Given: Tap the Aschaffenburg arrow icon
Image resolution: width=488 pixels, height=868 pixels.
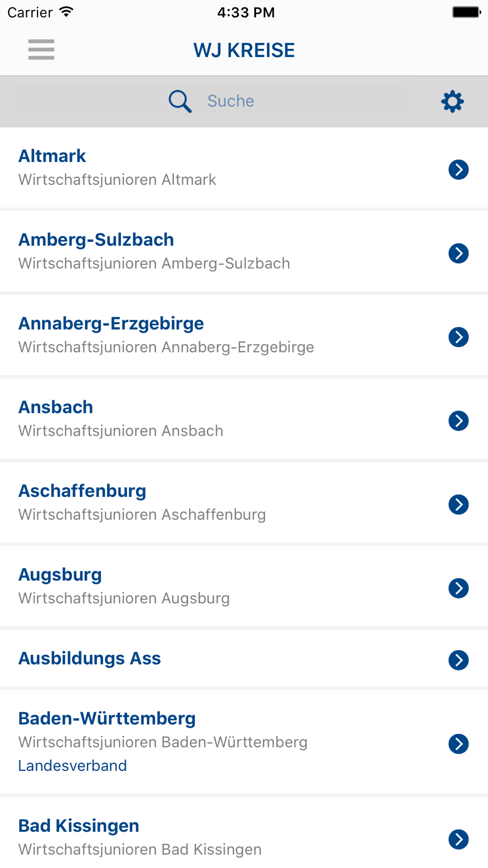Looking at the screenshot, I should [459, 504].
